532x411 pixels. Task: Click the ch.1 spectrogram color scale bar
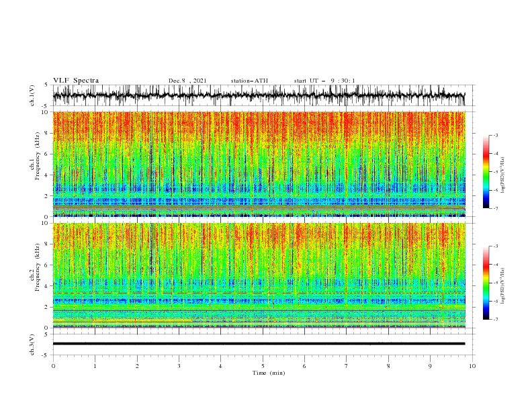(486, 172)
